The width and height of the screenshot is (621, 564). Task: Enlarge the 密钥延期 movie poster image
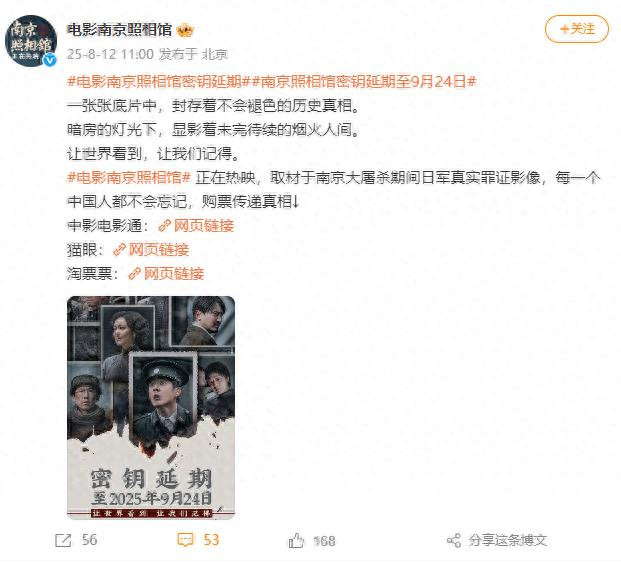click(151, 408)
